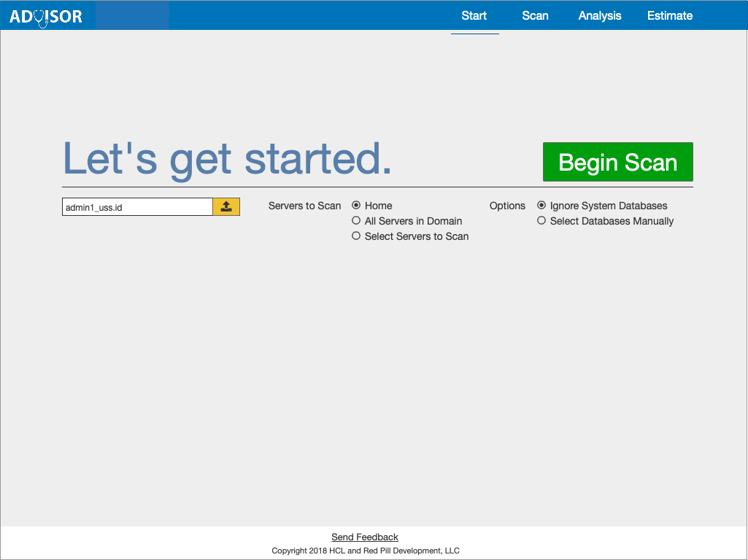748x560 pixels.
Task: Click the "Let's get started." heading
Action: click(227, 158)
